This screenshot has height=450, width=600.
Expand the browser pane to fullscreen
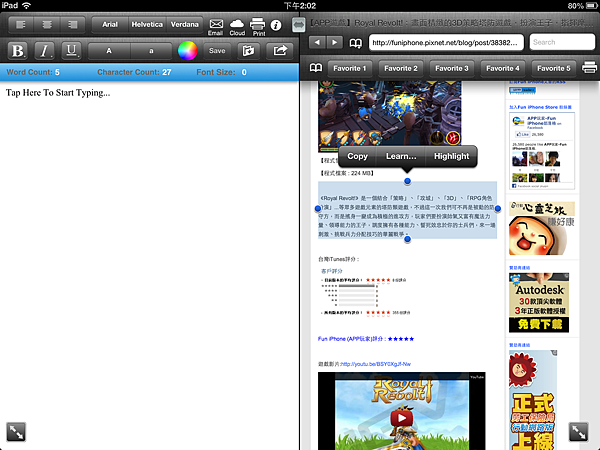coord(579,432)
